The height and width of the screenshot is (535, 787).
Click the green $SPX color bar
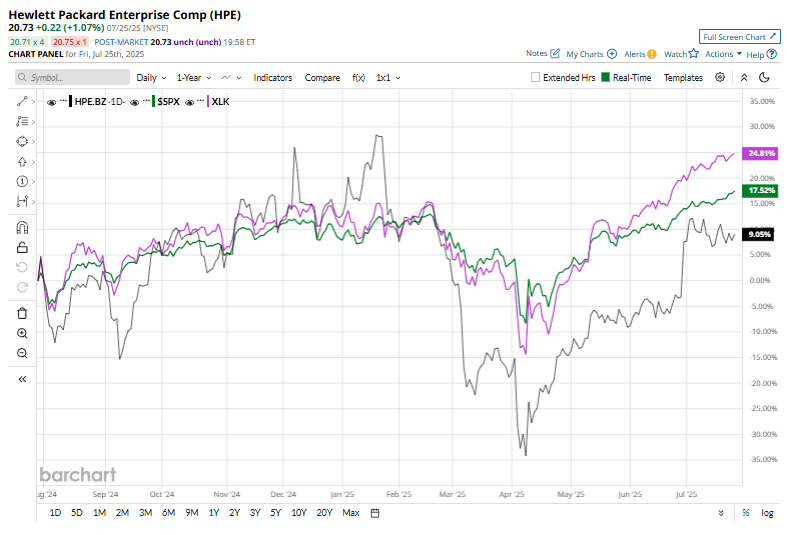coord(153,102)
